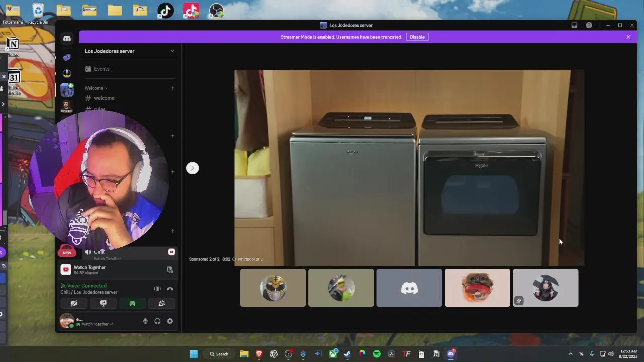Open ChatGPT from the taskbar
644x362 pixels.
(x=274, y=354)
